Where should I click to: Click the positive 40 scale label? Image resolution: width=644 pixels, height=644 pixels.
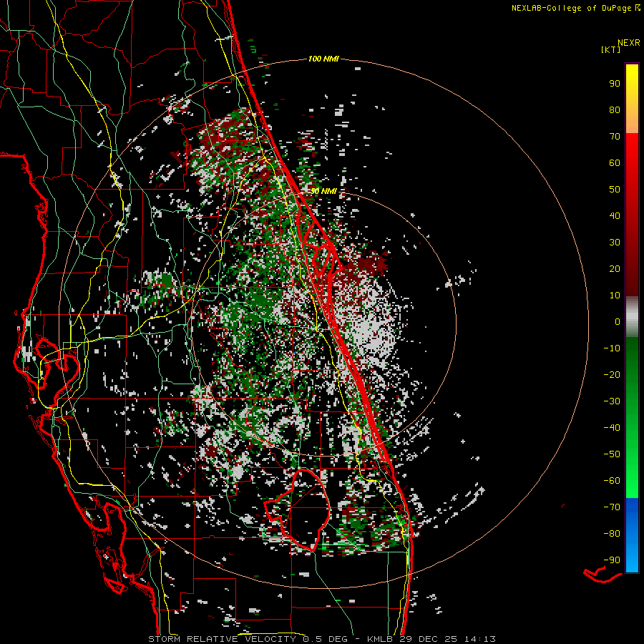pos(615,215)
